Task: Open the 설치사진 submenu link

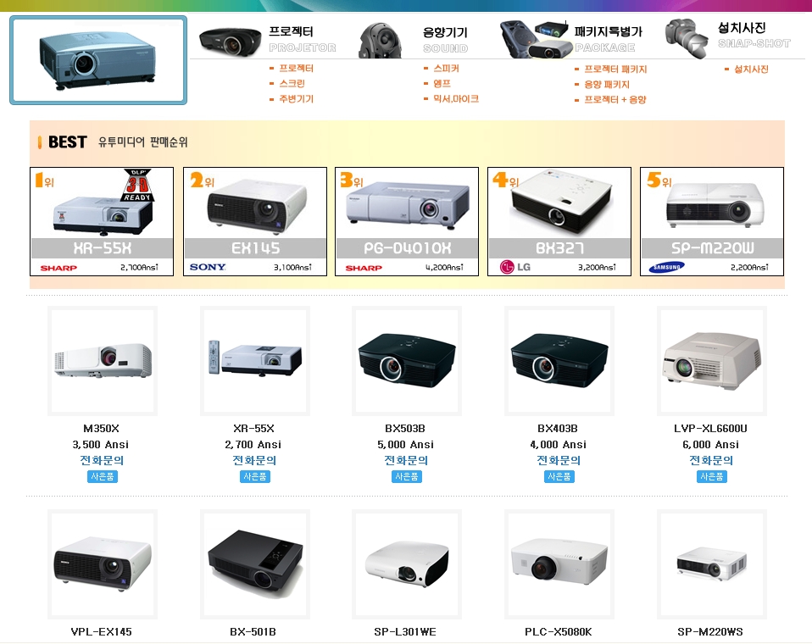Action: point(752,69)
